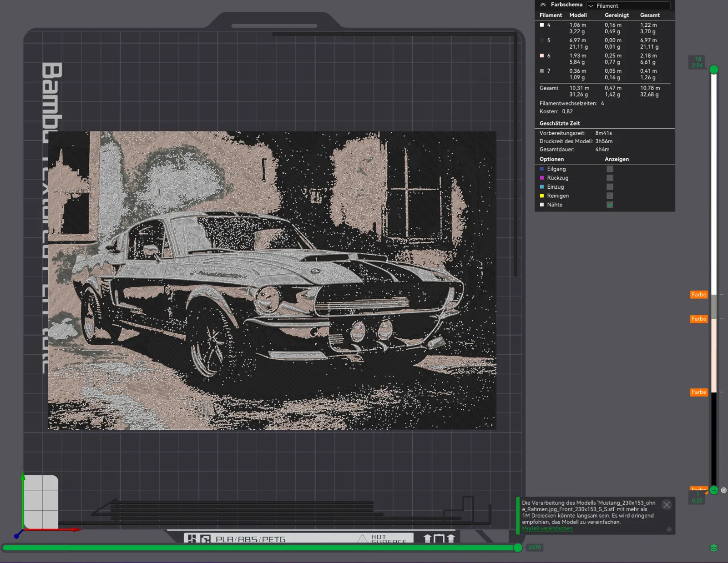Click the lowest fully visible Farbe marker
728x563 pixels.
click(699, 392)
